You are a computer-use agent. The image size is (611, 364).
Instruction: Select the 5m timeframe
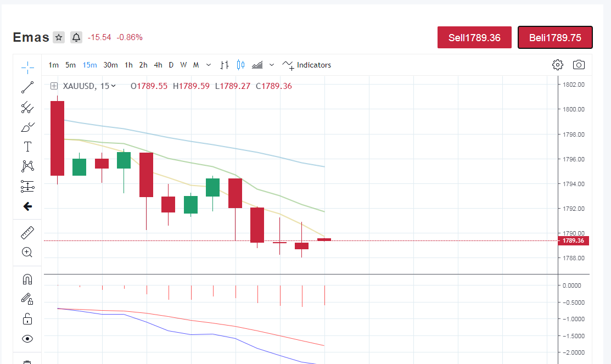70,65
